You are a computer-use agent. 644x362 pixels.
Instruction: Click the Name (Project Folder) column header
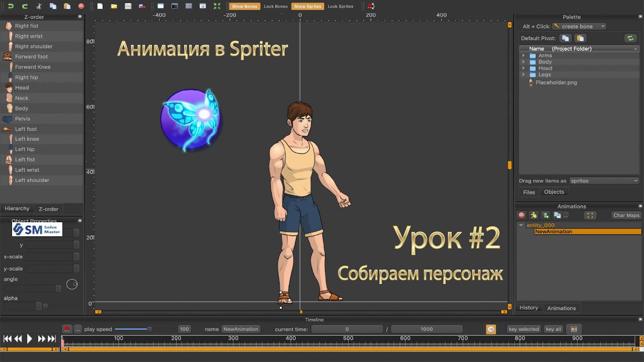coord(579,49)
